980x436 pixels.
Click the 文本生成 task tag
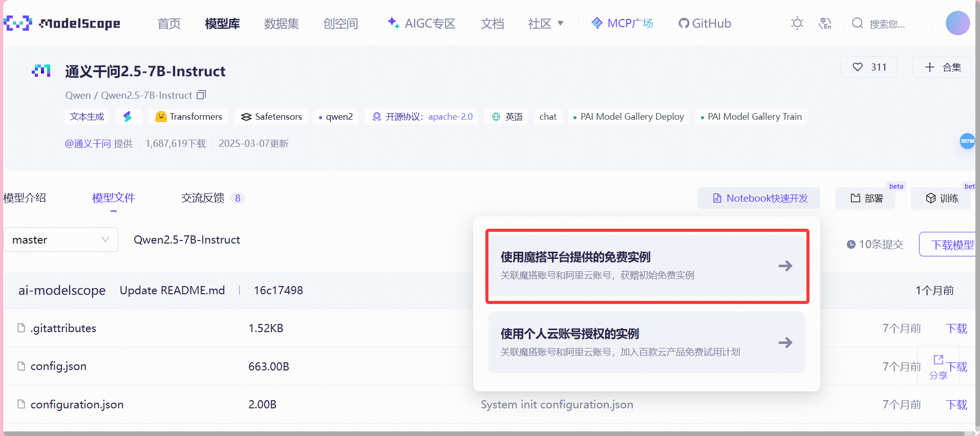87,117
